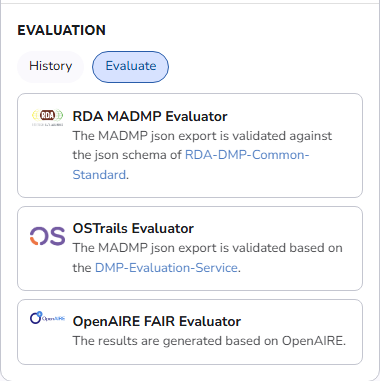
Task: Choose the OpenAIRE FAIR Evaluator card title
Action: click(157, 321)
